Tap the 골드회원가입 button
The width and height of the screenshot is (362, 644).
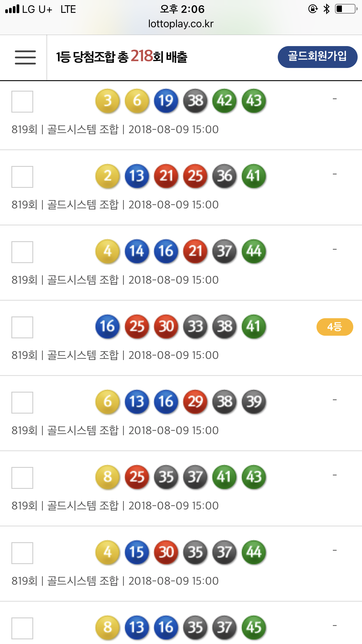click(x=317, y=57)
